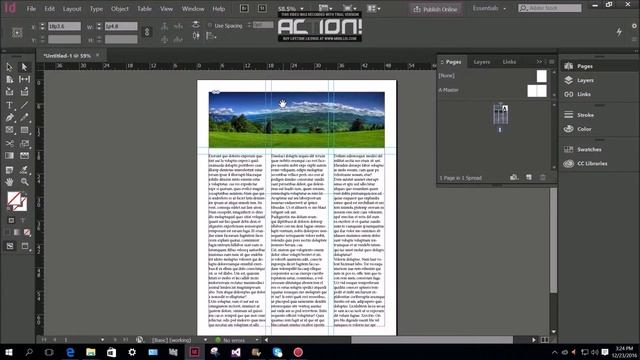Image resolution: width=640 pixels, height=360 pixels.
Task: Select the Zoom tool
Action: click(x=24, y=182)
